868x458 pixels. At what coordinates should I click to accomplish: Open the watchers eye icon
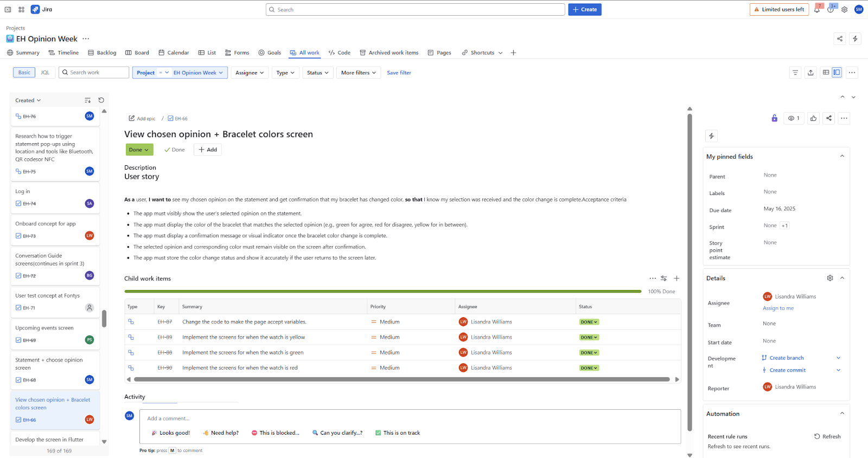(794, 118)
